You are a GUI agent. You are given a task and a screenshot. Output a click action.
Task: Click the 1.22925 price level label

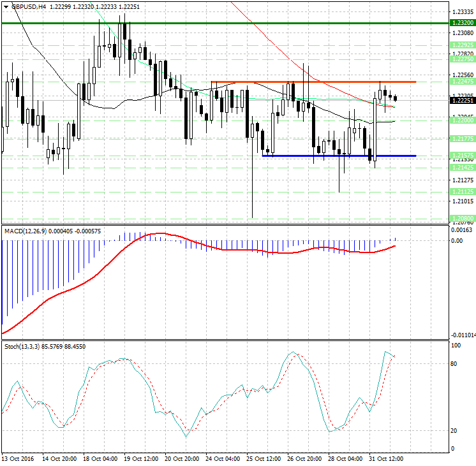click(461, 45)
